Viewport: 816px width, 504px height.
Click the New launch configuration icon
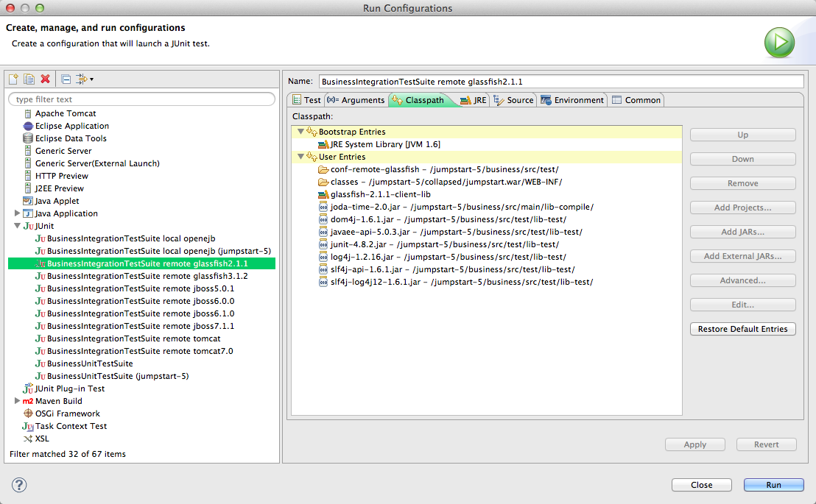[13, 79]
